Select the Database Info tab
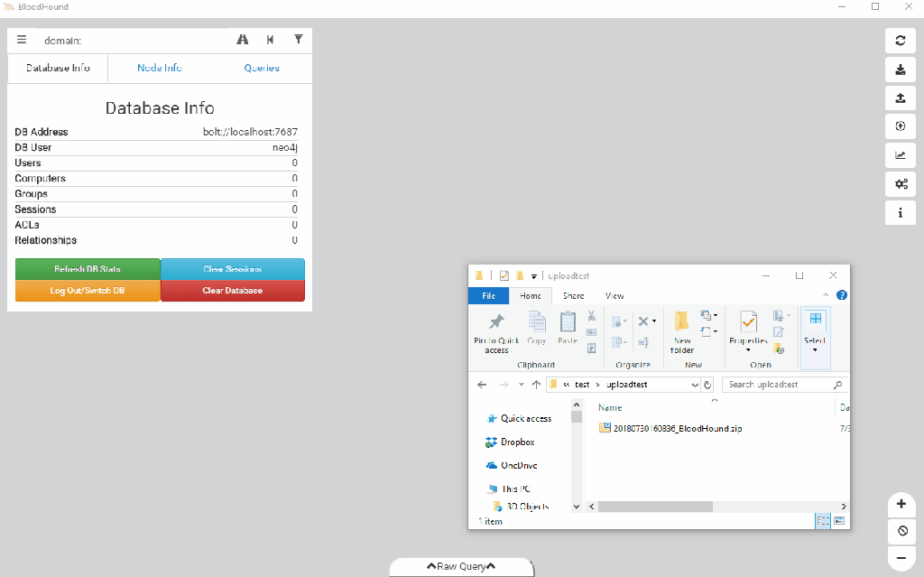The image size is (924, 577). [58, 68]
